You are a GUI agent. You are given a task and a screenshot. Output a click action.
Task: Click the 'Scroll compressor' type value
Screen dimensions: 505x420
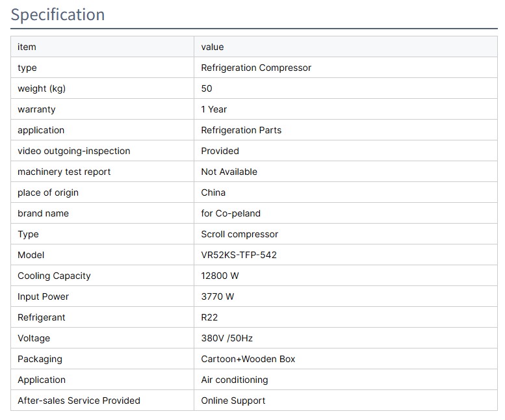[x=239, y=234]
